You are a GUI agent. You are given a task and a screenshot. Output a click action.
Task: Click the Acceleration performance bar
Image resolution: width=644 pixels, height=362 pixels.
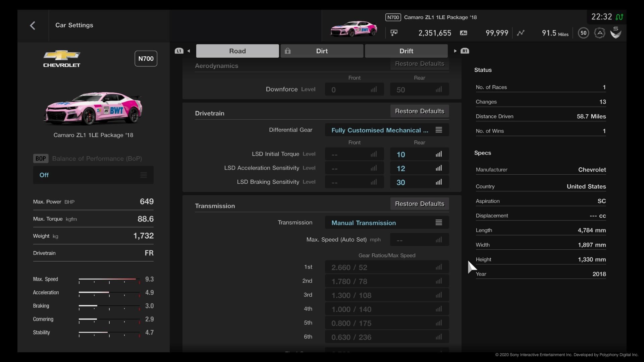tap(109, 293)
